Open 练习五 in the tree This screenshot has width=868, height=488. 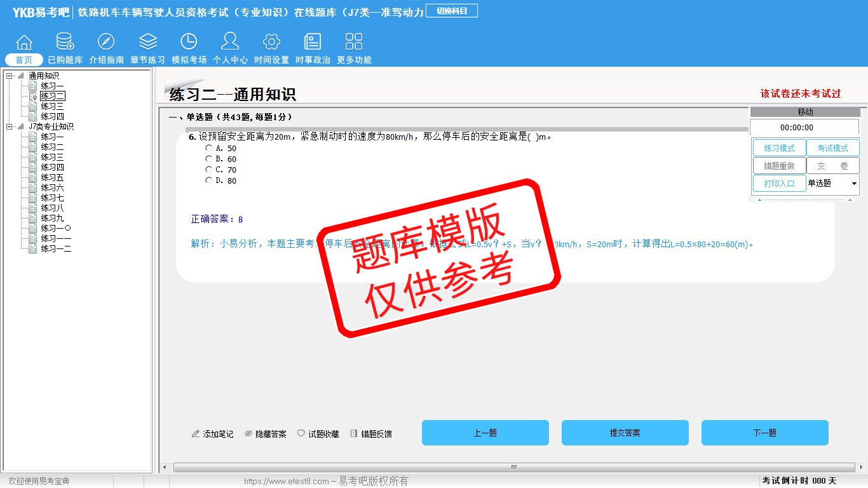coord(52,177)
